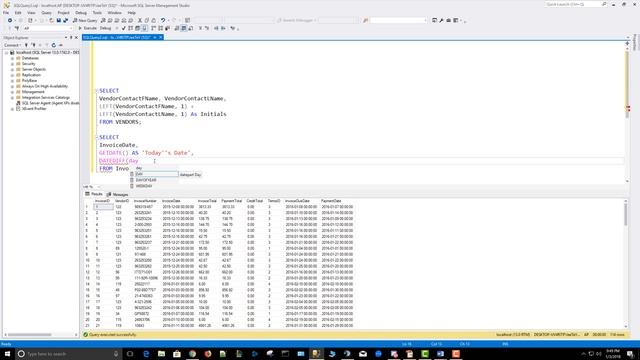Click the Refresh icon in Object Explorer toolbar
This screenshot has height=360, width=640.
53,45
